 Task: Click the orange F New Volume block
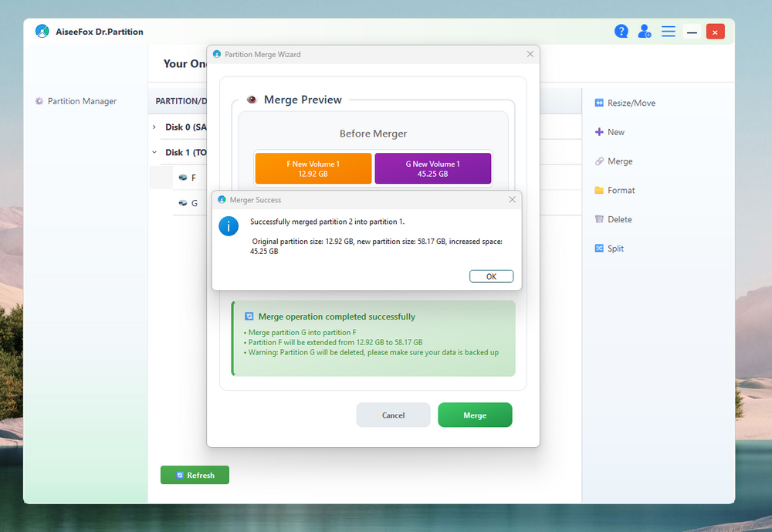pos(313,168)
